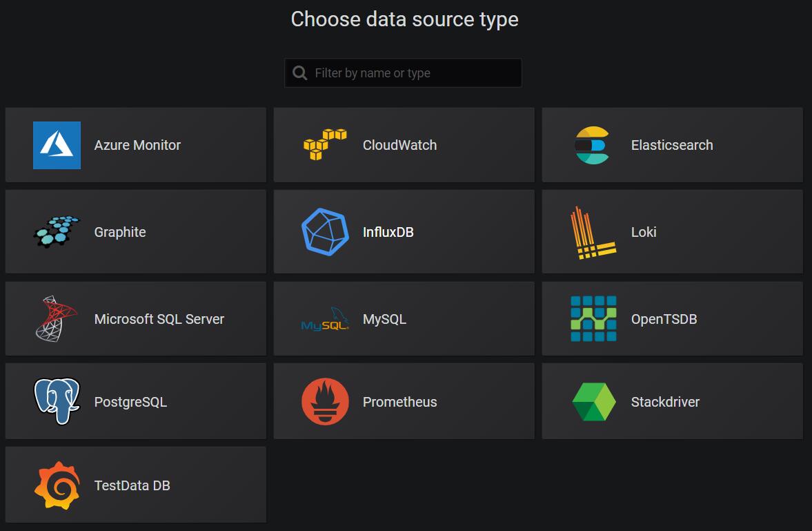The image size is (812, 531).
Task: Select the InfluxDB cube icon
Action: point(324,231)
